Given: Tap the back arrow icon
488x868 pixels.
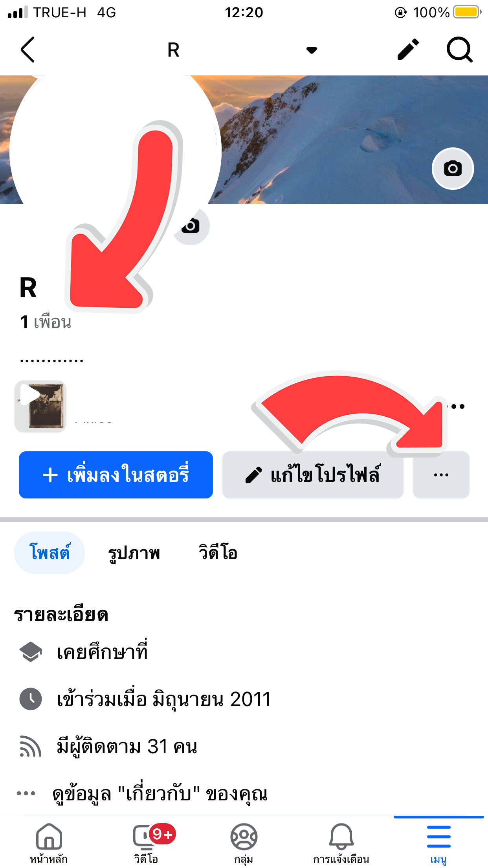Looking at the screenshot, I should point(28,50).
